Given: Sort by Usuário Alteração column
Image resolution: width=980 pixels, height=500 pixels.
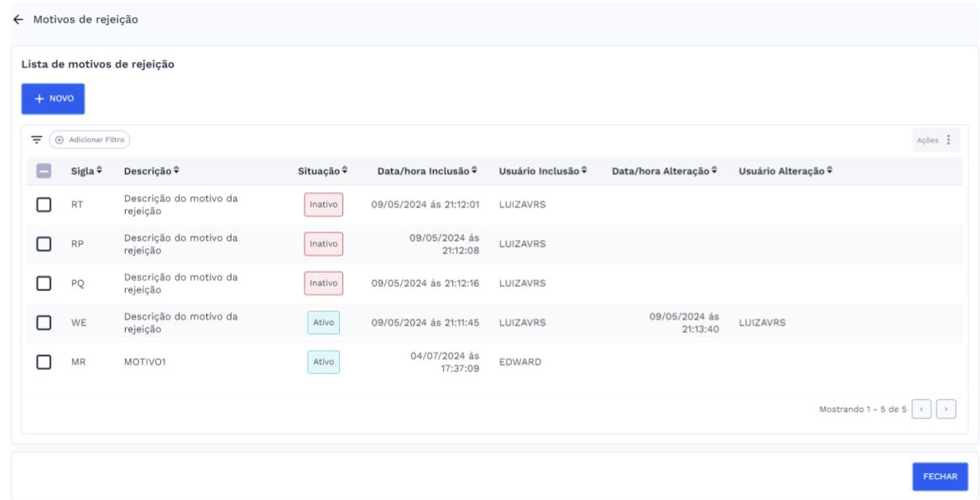Looking at the screenshot, I should point(829,172).
